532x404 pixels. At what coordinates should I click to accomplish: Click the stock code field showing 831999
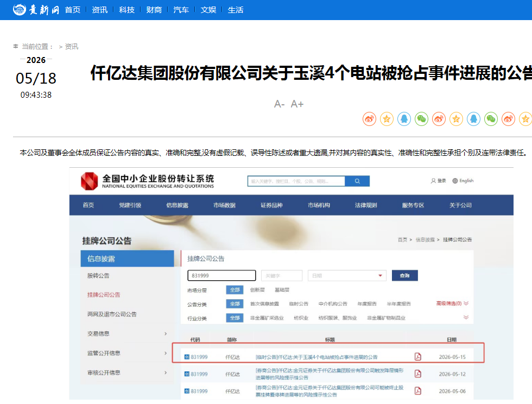(x=221, y=275)
